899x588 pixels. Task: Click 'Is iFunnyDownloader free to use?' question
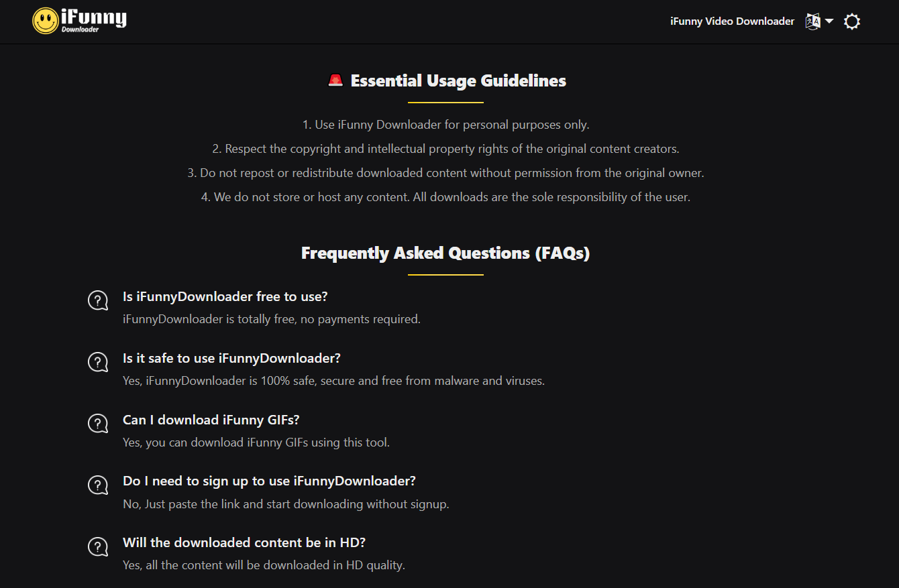tap(225, 296)
